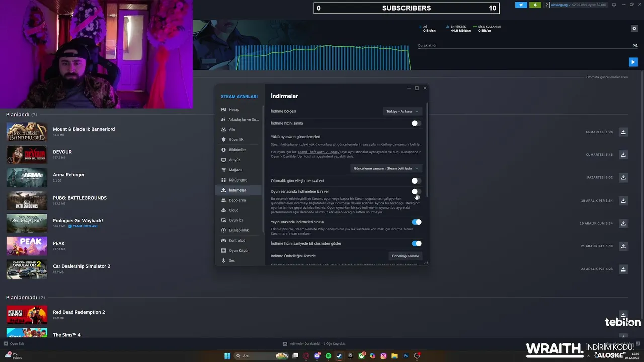Open Kütüphane settings category

(x=238, y=180)
